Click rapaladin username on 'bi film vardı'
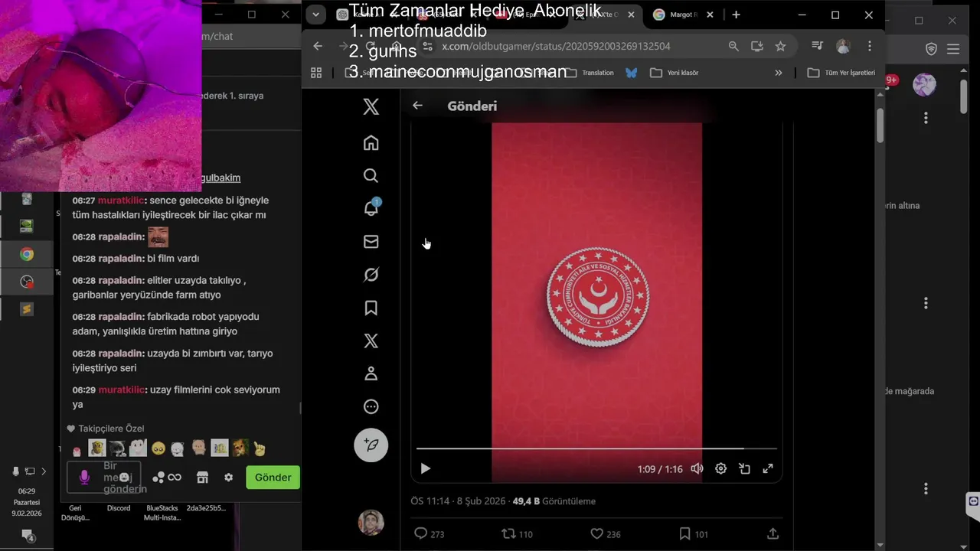Screen dimensions: 980x551 coord(121,259)
